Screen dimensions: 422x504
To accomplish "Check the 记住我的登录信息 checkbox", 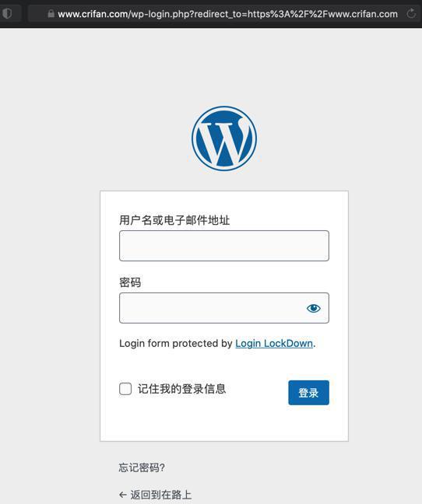I will (x=125, y=389).
